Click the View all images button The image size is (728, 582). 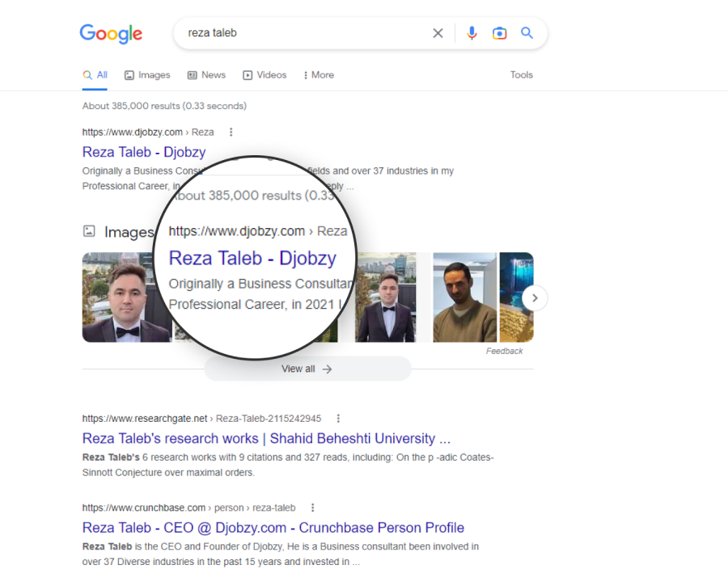click(x=307, y=369)
